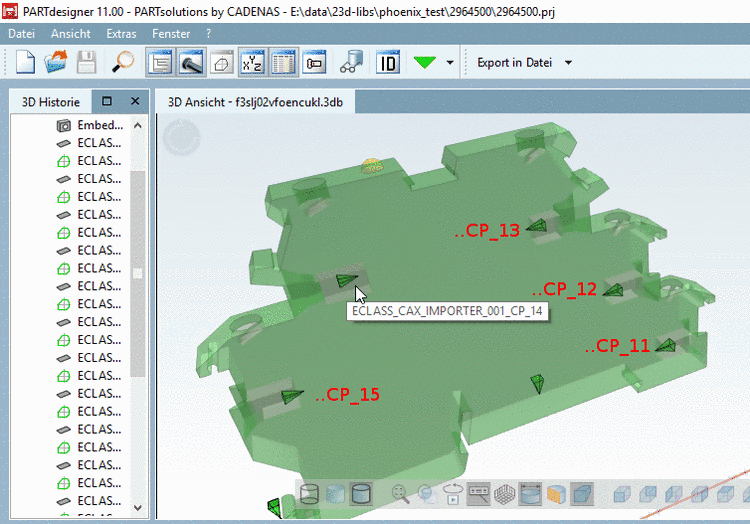The image size is (750, 524).
Task: Click the floppy disk save icon
Action: tap(87, 62)
